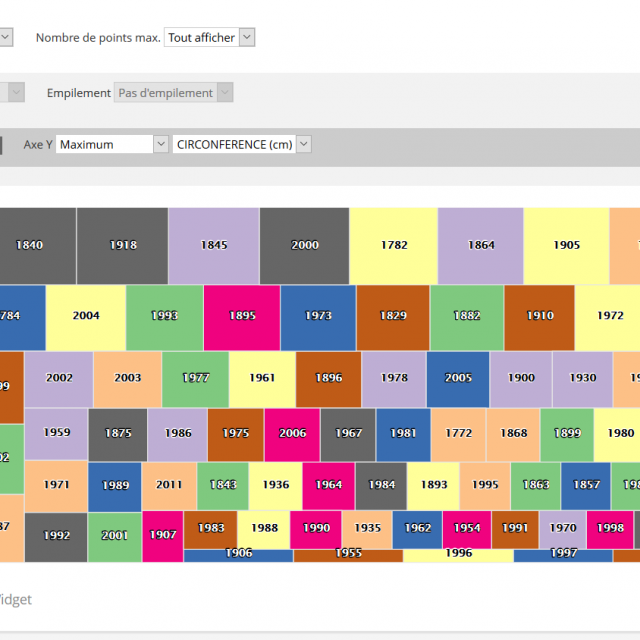Click the gray 1840 treemap tile

pyautogui.click(x=32, y=245)
